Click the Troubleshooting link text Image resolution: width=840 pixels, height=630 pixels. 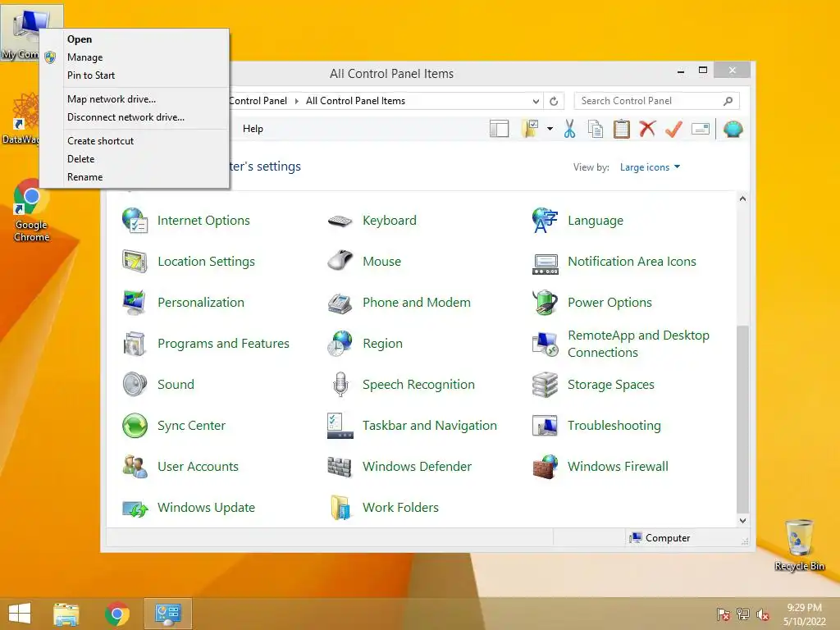click(x=614, y=426)
